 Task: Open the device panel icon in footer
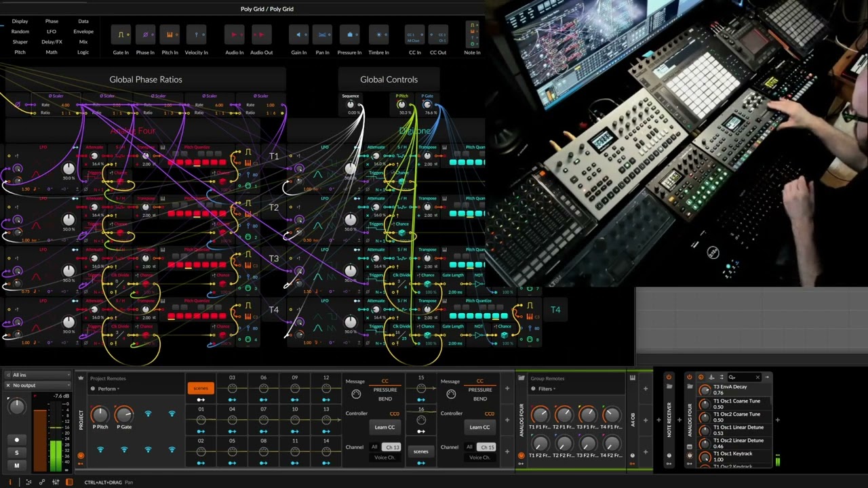pos(69,482)
